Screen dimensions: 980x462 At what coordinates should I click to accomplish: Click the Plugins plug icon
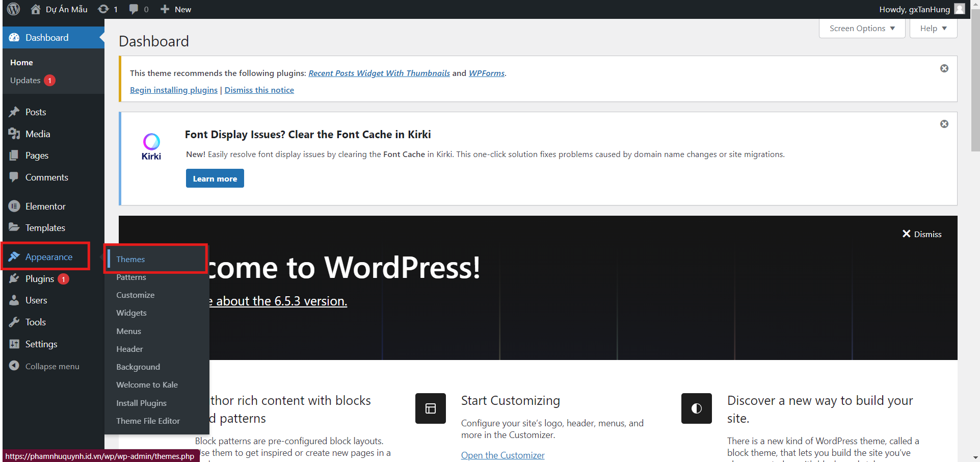point(14,279)
